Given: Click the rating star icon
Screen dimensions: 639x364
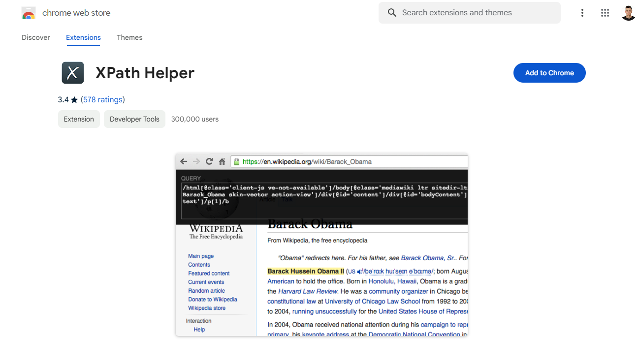Looking at the screenshot, I should tap(74, 100).
